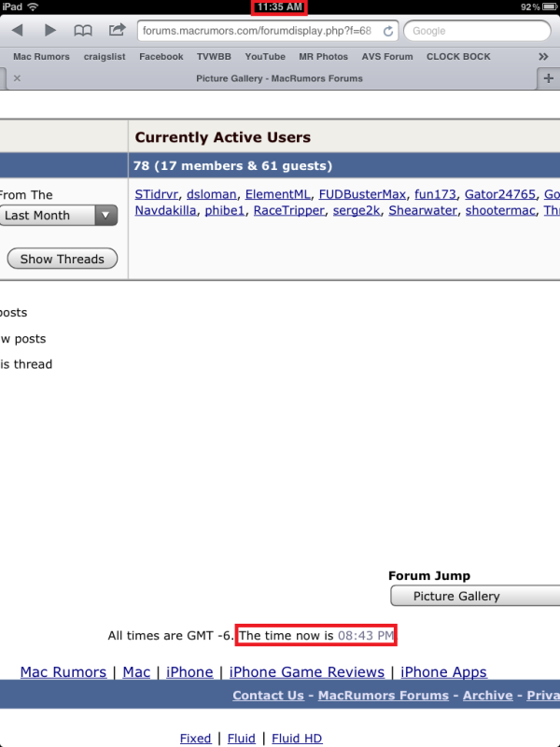Image resolution: width=560 pixels, height=747 pixels.
Task: Open MR Photos bookmark
Action: coord(323,57)
